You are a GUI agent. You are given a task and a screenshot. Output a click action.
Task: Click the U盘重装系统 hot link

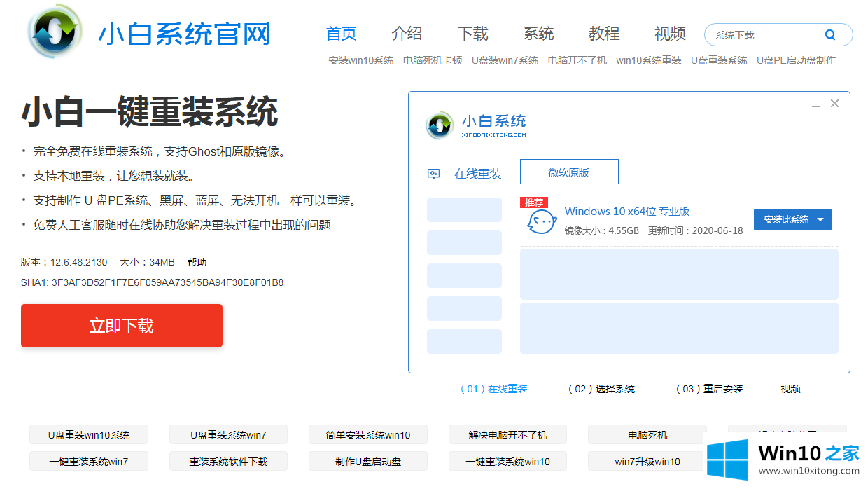click(719, 60)
